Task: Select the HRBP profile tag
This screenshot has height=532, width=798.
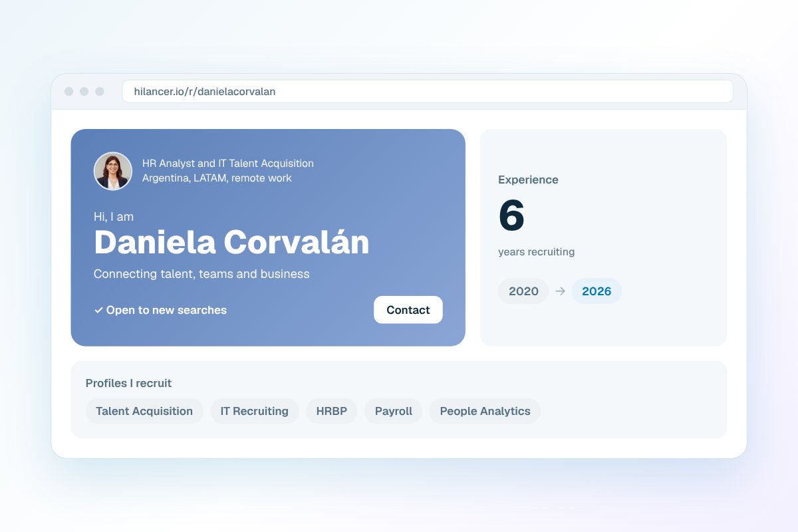Action: (332, 411)
